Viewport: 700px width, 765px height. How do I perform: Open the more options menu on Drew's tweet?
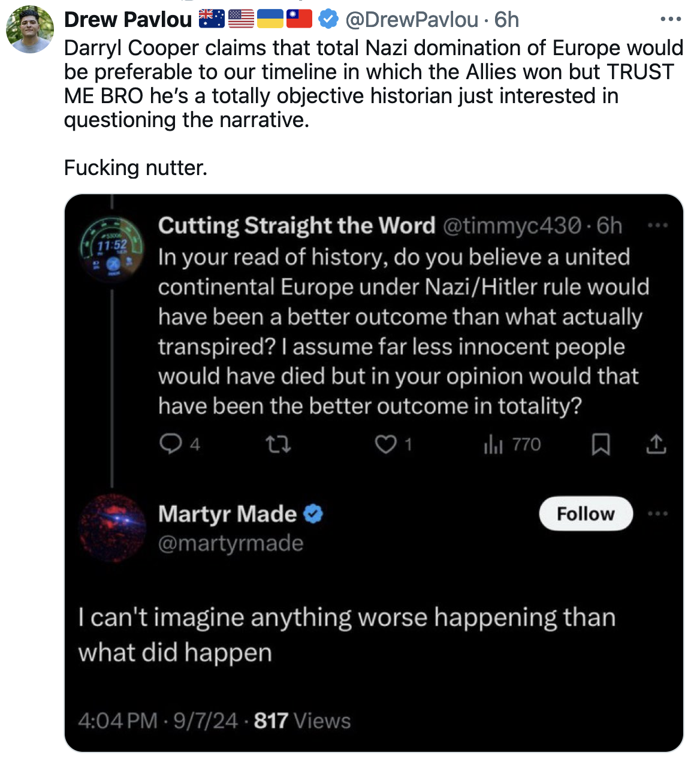pos(671,20)
